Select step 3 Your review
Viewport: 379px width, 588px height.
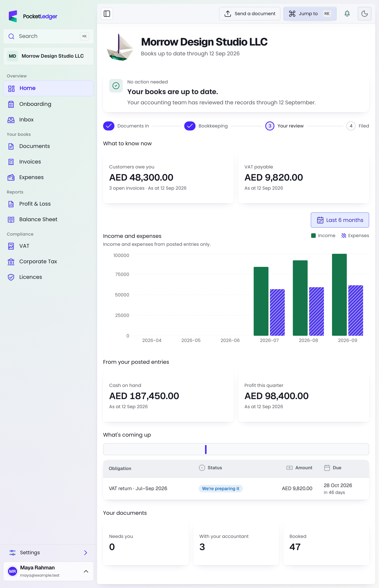pyautogui.click(x=284, y=126)
